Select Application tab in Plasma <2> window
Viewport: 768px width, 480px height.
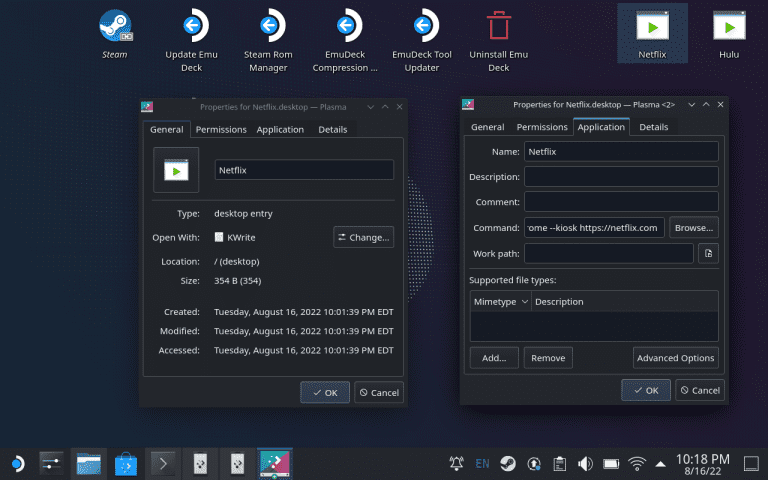tap(601, 127)
